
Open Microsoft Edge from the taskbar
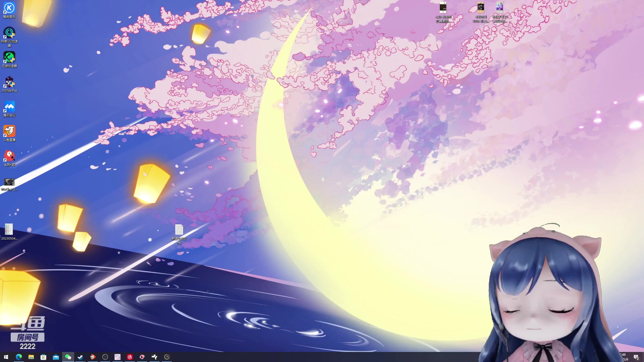coord(19,357)
